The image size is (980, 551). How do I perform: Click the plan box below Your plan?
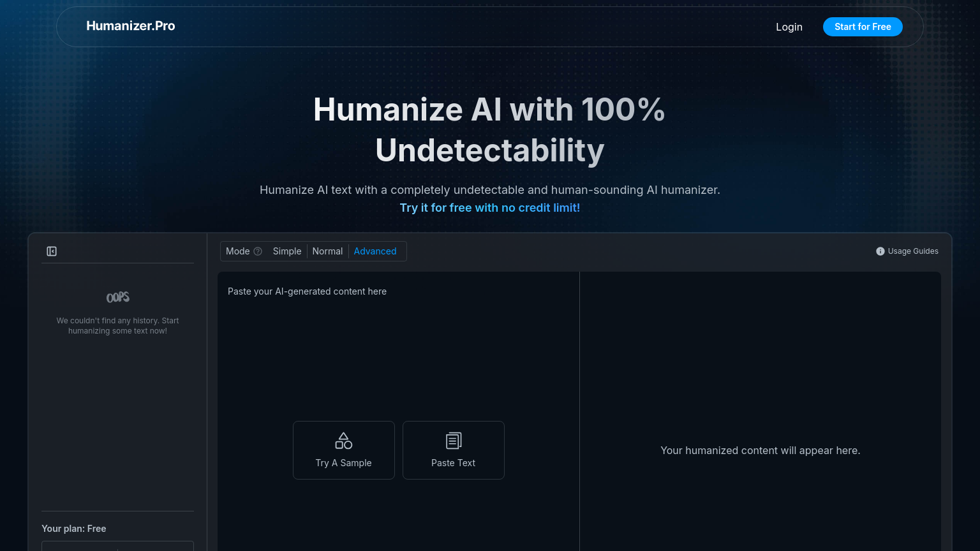[117, 547]
